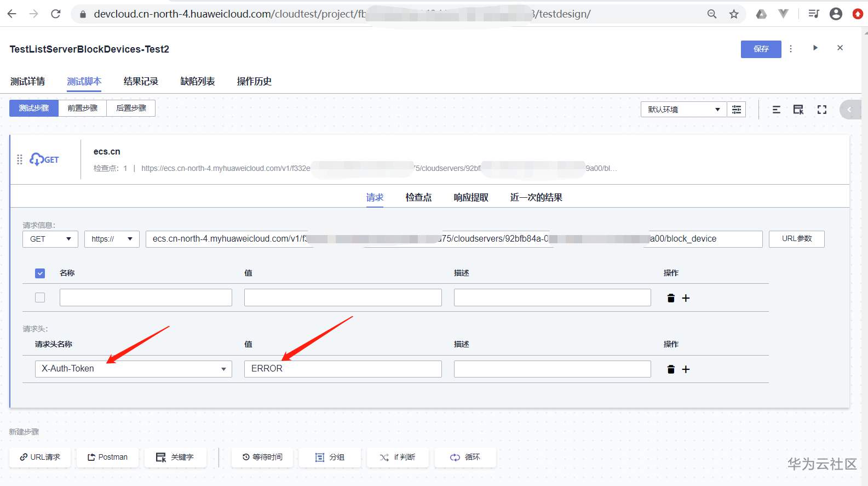Add a 关键字 keyword step
The width and height of the screenshot is (868, 486).
[x=175, y=458]
